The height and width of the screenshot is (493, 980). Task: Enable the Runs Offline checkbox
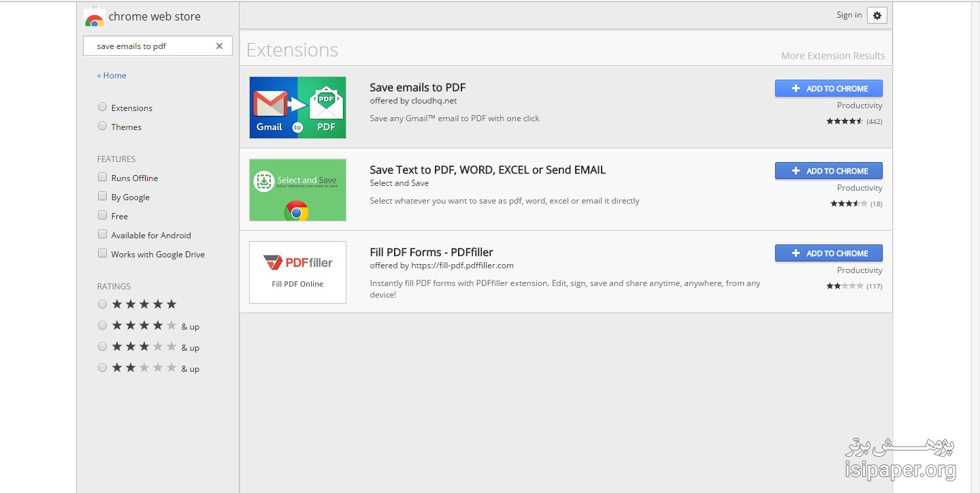point(102,177)
